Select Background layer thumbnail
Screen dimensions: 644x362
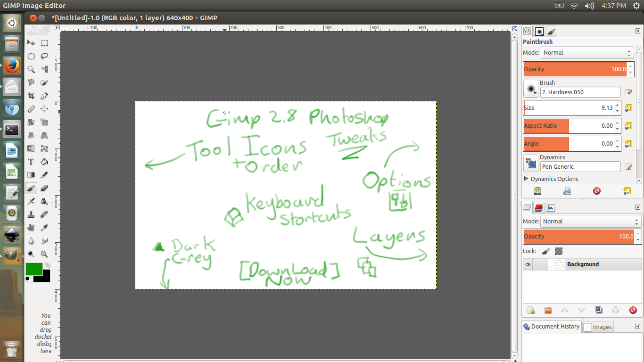click(557, 264)
